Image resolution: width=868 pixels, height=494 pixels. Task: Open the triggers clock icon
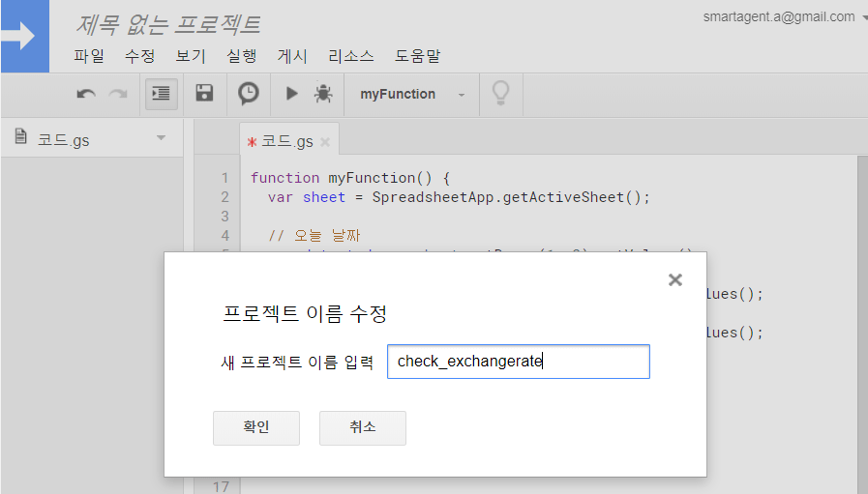(x=249, y=94)
